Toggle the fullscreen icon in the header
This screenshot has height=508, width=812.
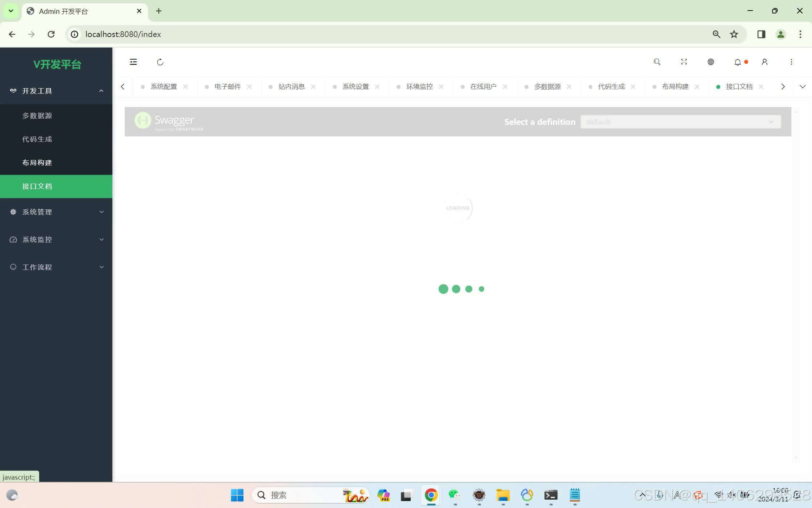684,62
